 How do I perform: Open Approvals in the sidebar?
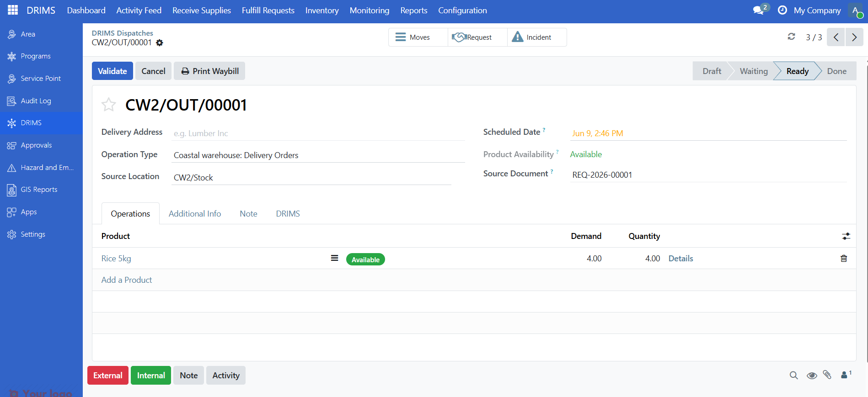point(41,145)
